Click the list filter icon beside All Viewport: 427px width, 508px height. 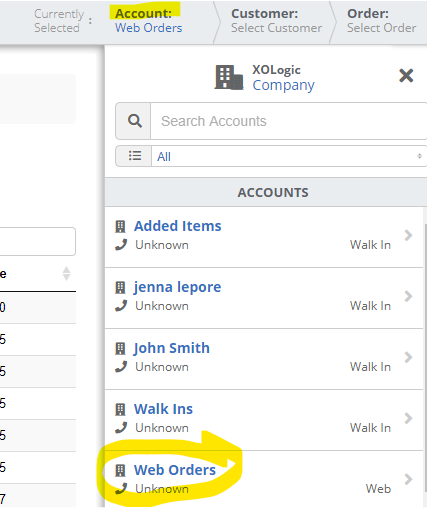[x=135, y=156]
